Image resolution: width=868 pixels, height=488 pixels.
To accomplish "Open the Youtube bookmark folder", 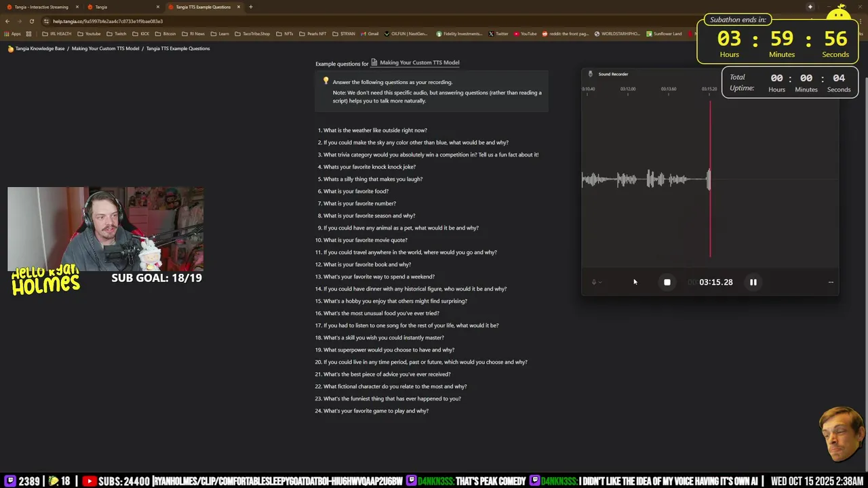I will [x=89, y=34].
